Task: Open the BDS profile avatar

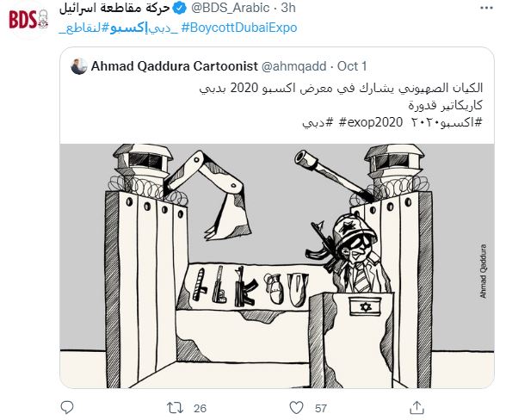Action: pos(28,20)
